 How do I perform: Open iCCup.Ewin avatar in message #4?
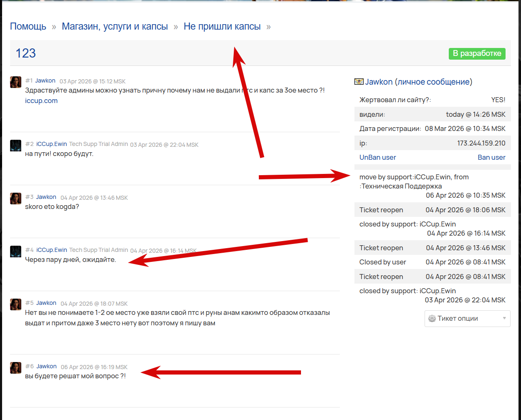(x=15, y=251)
